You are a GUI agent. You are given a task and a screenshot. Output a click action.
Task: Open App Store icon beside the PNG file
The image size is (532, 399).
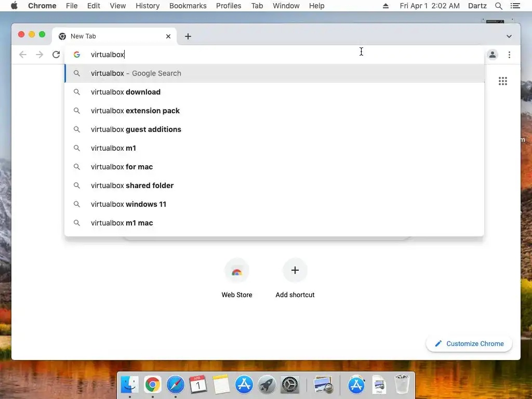[356, 384]
